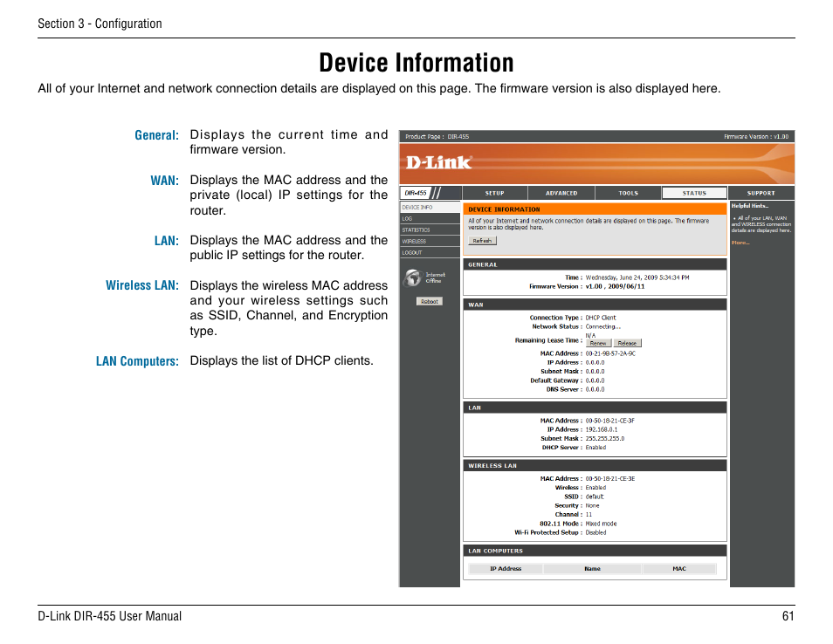Click the Release lease button

coord(628,344)
